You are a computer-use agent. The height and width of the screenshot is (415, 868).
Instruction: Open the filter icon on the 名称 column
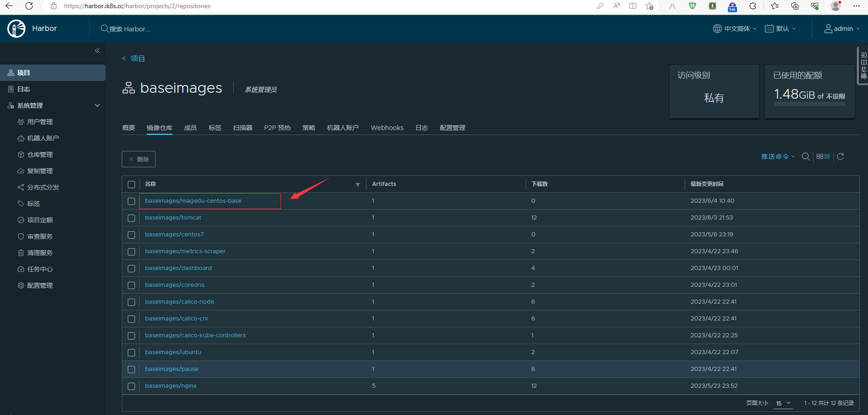point(357,185)
